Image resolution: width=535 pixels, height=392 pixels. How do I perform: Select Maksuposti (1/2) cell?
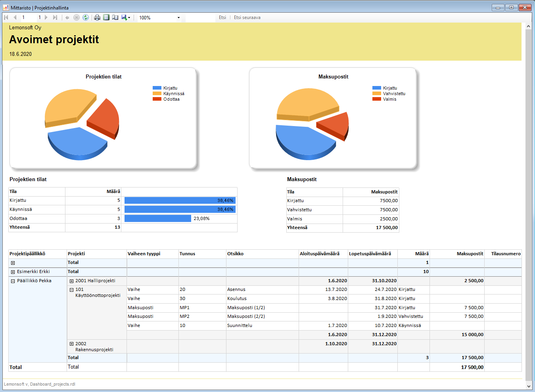coord(262,308)
